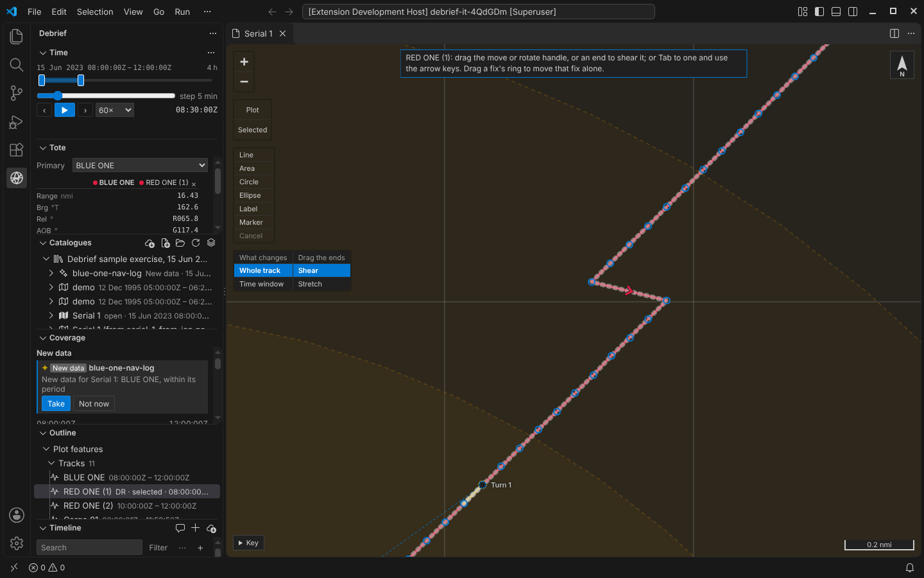The width and height of the screenshot is (924, 578).
Task: Toggle the Filter option in Timeline
Action: (158, 548)
